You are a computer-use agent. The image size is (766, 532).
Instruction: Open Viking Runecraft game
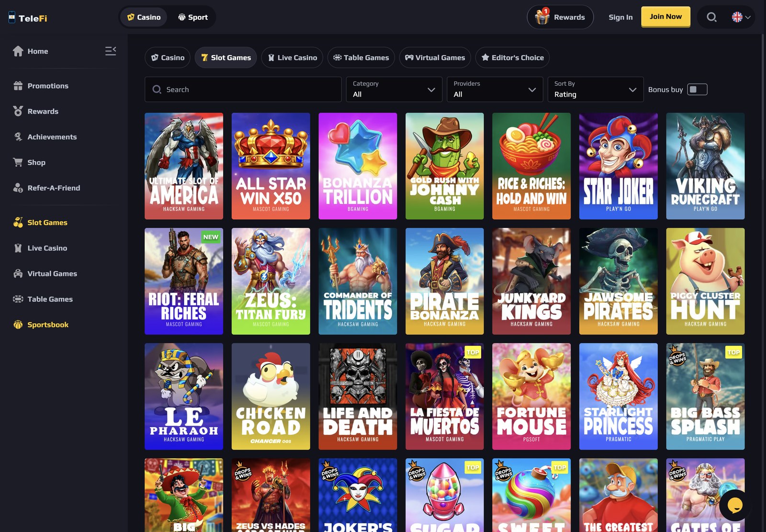pyautogui.click(x=705, y=166)
